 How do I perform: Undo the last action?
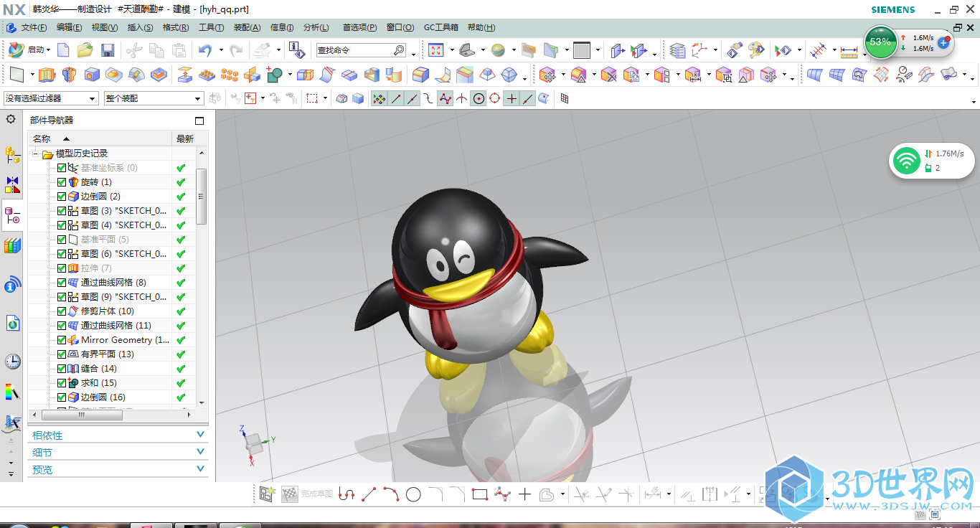[x=205, y=50]
